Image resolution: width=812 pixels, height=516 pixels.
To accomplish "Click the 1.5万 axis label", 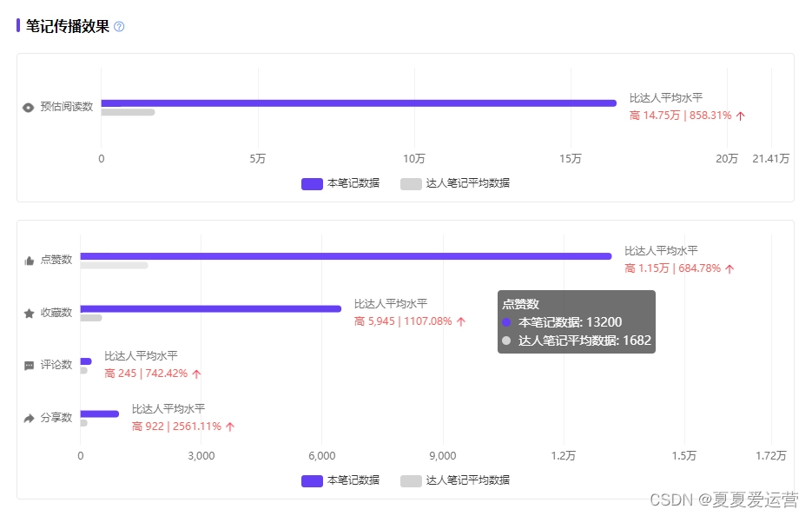I will [x=684, y=456].
